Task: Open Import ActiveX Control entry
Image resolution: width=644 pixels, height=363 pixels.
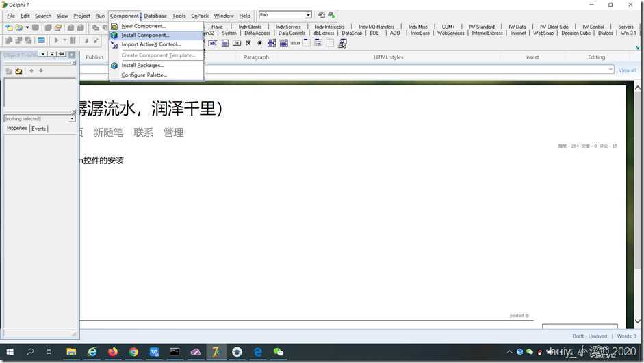Action: 157,44
